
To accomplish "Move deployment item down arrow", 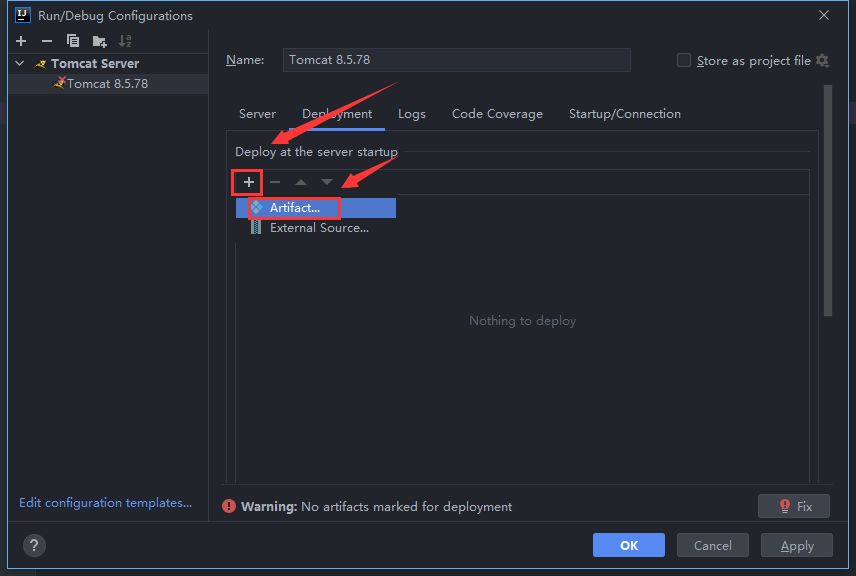I will tap(326, 182).
